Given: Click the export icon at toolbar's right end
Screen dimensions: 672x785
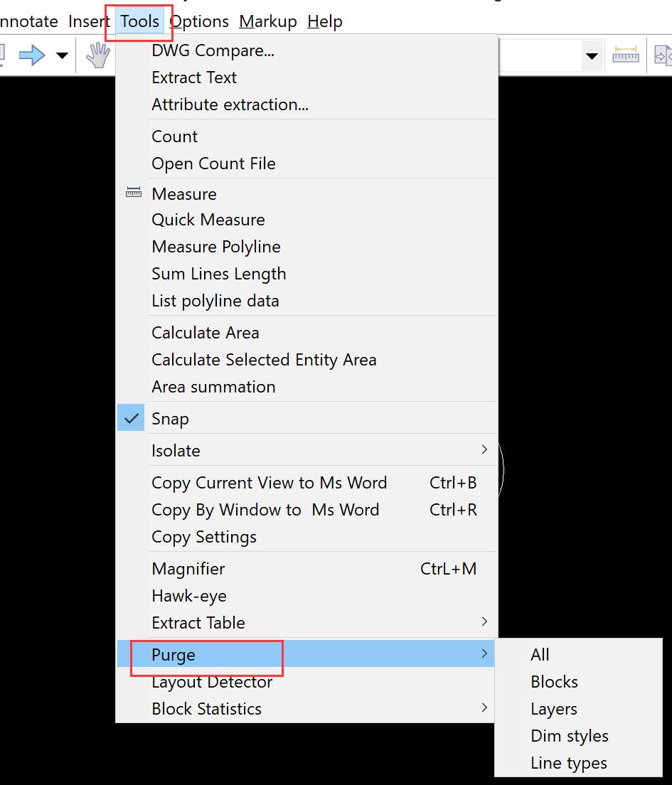Looking at the screenshot, I should pos(664,55).
